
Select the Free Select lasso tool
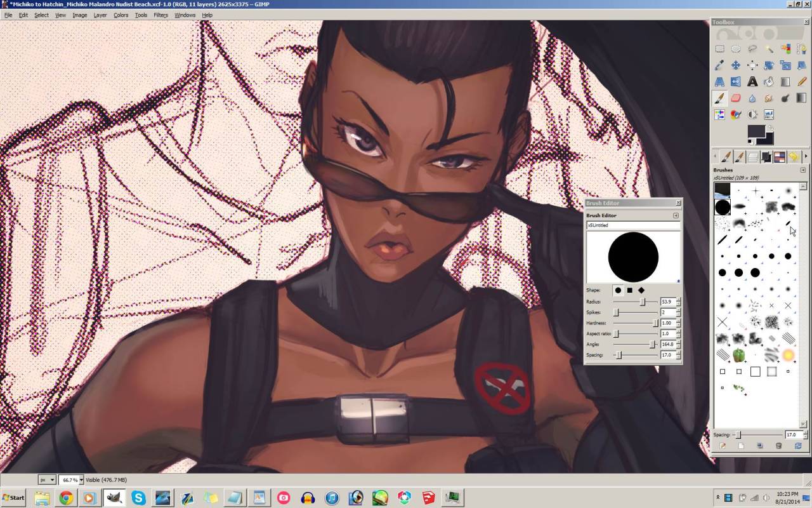click(x=752, y=48)
